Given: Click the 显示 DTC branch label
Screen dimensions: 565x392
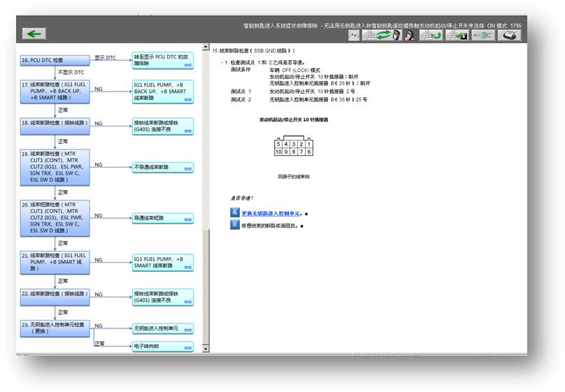Looking at the screenshot, I should 105,57.
